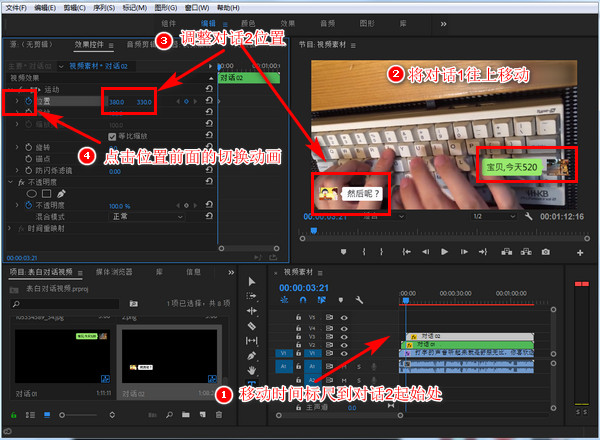Image resolution: width=600 pixels, height=440 pixels.
Task: Add a marker in the program monitor
Action: coord(343,252)
